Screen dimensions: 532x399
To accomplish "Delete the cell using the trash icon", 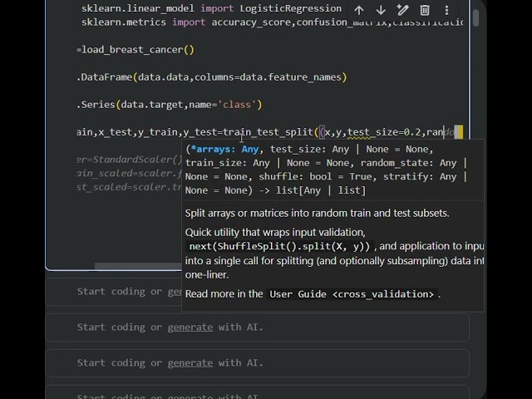I will tap(425, 10).
